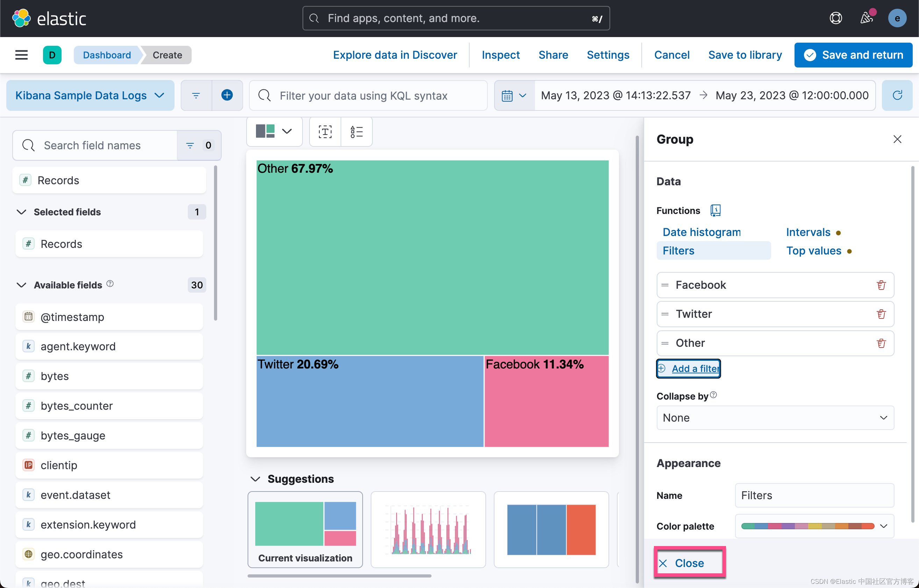Click the refresh query icon
The height and width of the screenshot is (588, 919).
(897, 95)
